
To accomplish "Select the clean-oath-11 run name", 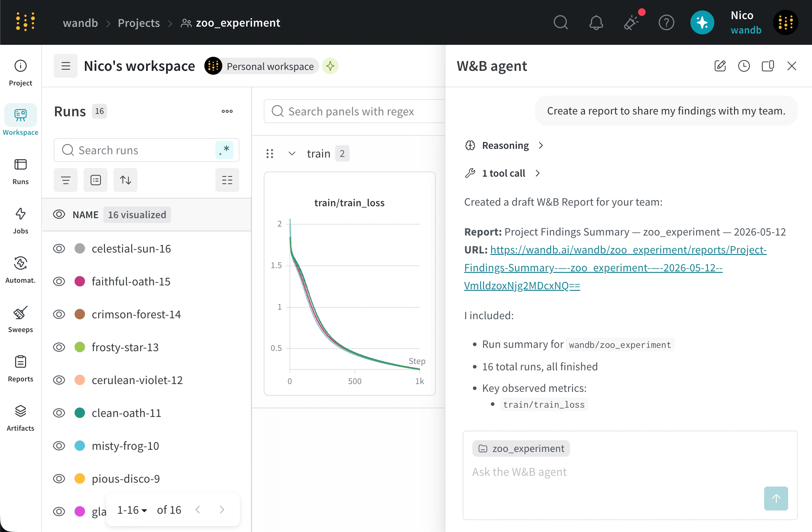I will point(126,413).
